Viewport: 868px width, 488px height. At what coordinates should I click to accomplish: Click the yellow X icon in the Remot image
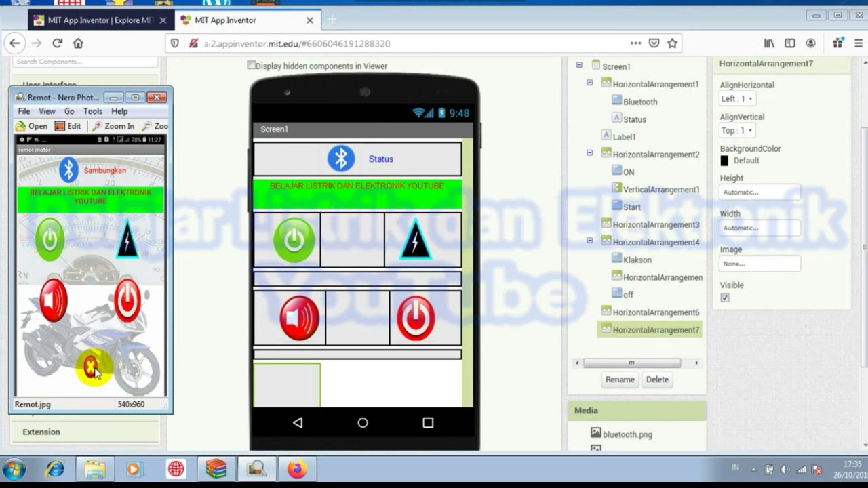pos(90,367)
